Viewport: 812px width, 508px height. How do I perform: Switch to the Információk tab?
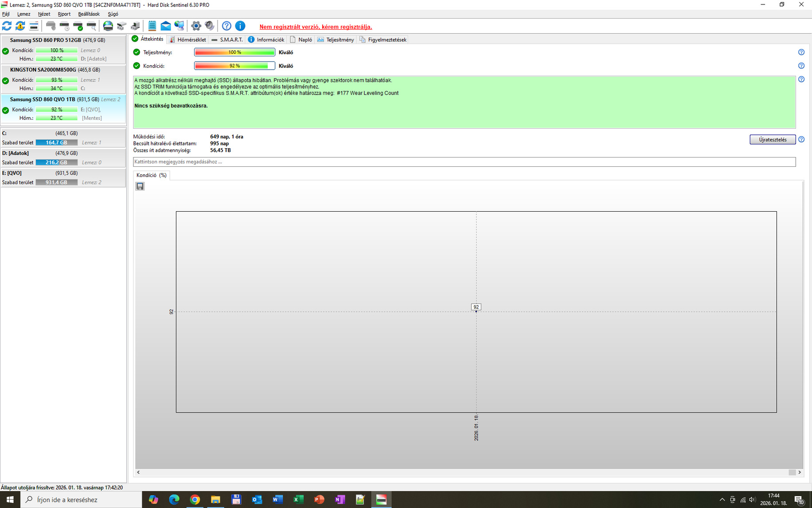266,39
